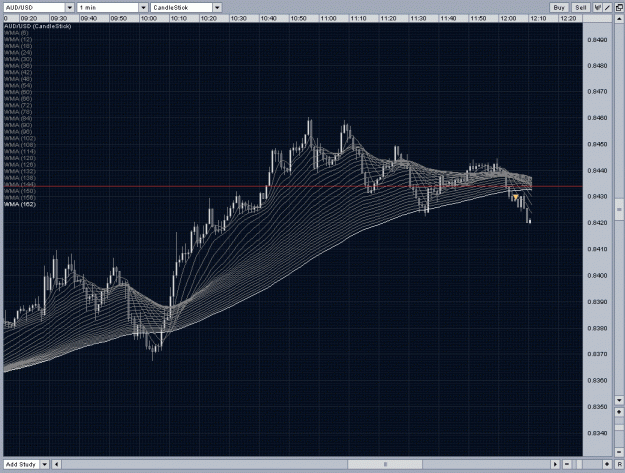Viewport: 625px width, 473px height.
Task: Select the line drawing tool icon
Action: coord(607,8)
